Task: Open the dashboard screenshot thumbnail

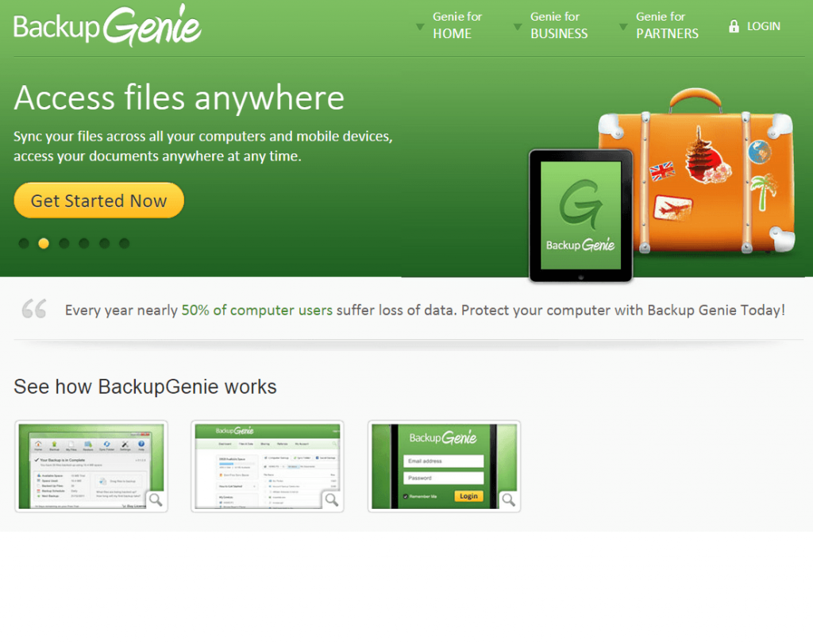Action: click(x=268, y=465)
